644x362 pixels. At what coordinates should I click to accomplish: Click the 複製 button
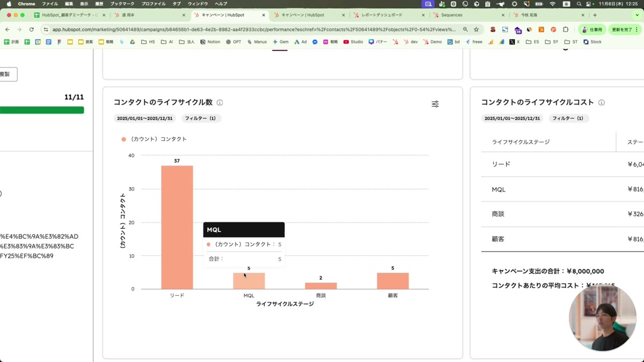(5, 74)
